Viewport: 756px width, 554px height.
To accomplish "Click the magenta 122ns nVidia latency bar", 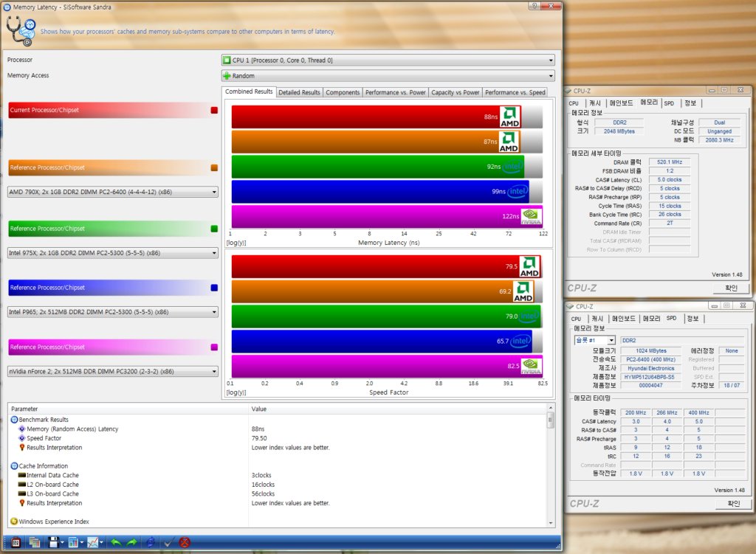I will point(387,216).
